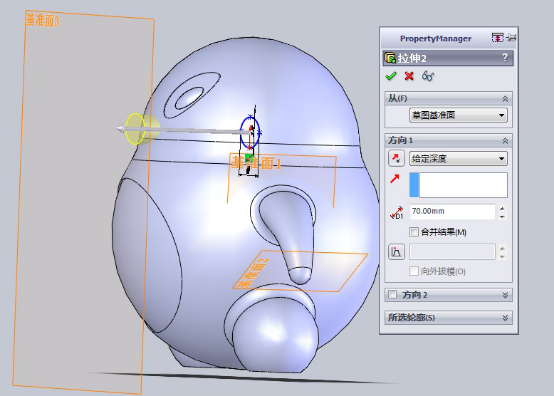
Task: Open the 给定深度 end condition dropdown
Action: [x=458, y=159]
